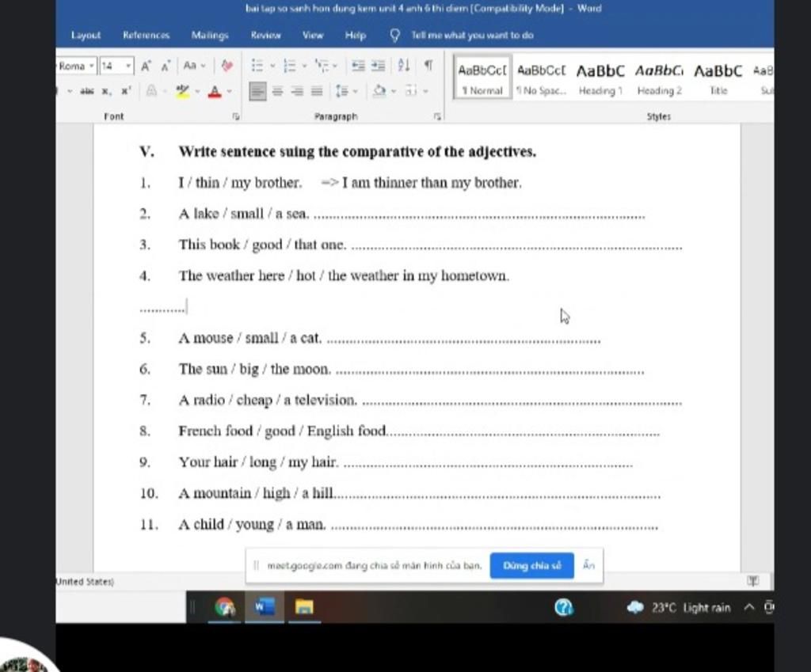Apply superscript formatting

[x=126, y=92]
